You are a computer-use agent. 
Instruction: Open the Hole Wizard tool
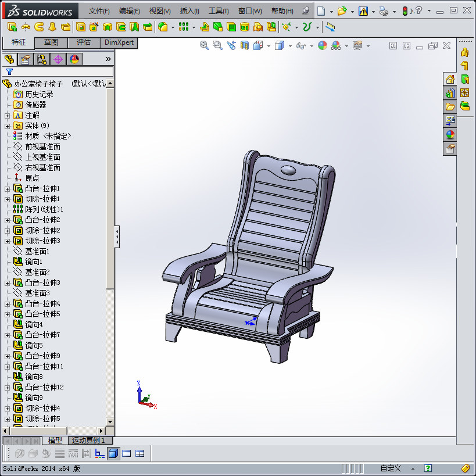pos(94,27)
